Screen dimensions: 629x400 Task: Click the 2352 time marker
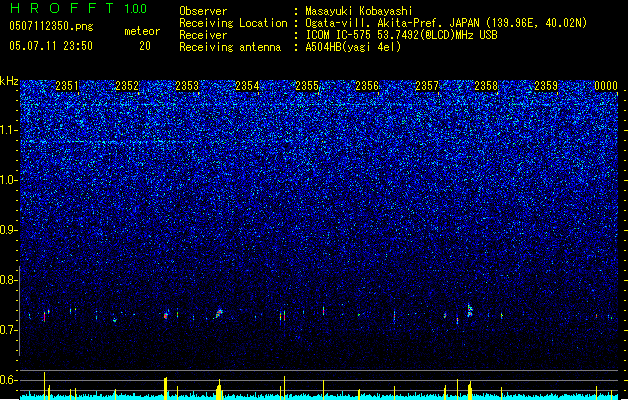(x=127, y=86)
